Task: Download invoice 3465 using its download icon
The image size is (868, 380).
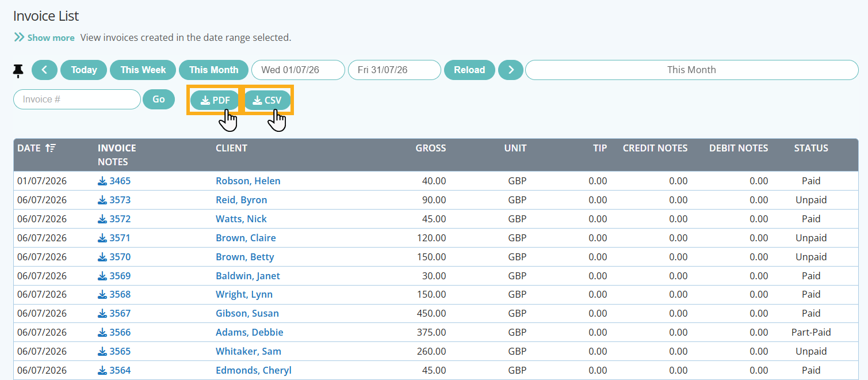Action: 102,181
